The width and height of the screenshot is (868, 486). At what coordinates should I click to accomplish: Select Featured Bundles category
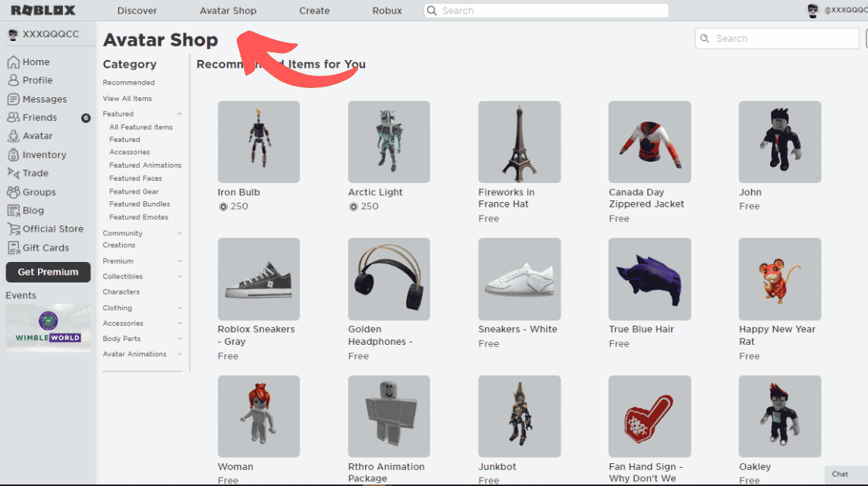pos(140,204)
